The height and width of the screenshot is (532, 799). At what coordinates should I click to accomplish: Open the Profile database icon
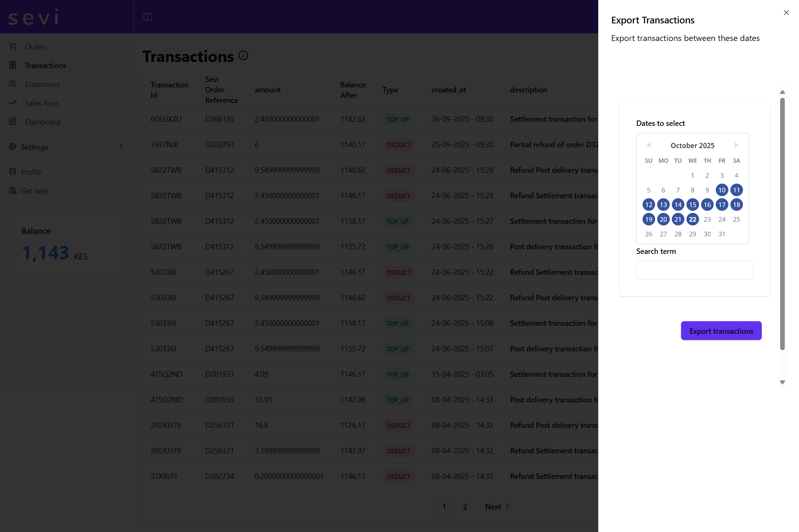[13, 172]
